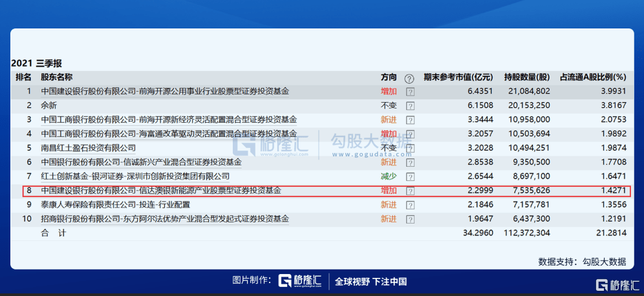Click the 占流通A股比例(%) column header
The height and width of the screenshot is (296, 644).
(x=593, y=77)
